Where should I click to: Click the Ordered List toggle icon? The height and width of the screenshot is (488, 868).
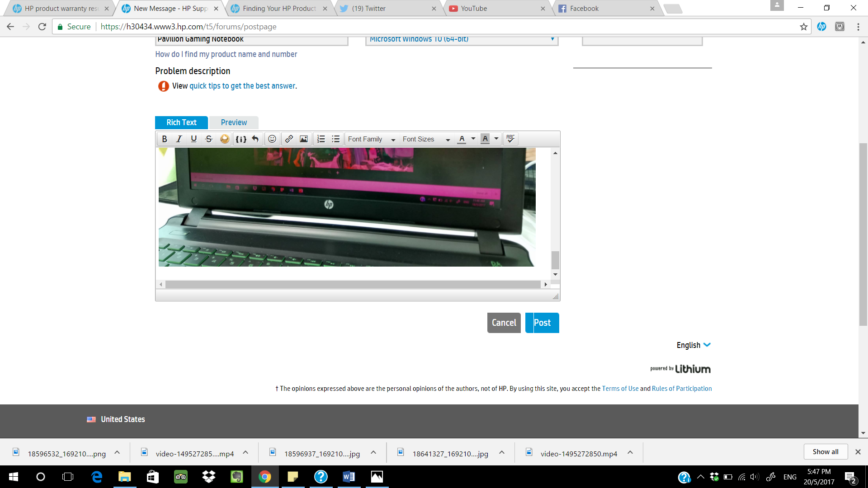(321, 139)
